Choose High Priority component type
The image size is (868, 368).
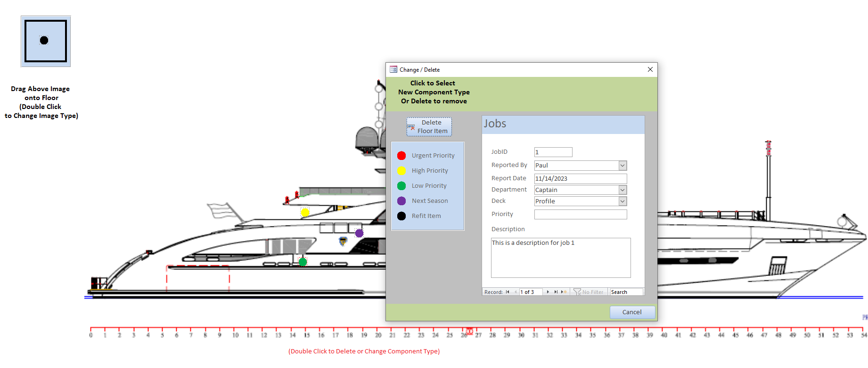tap(401, 171)
